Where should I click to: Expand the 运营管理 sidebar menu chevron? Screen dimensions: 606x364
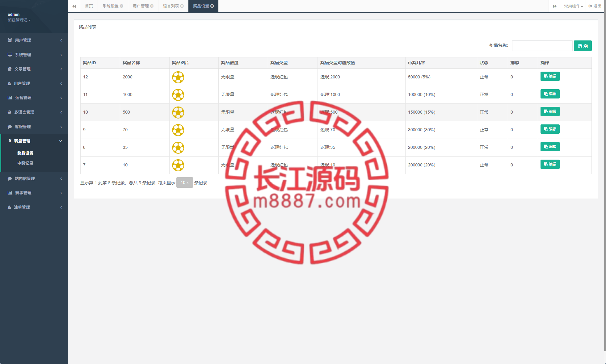(61, 98)
